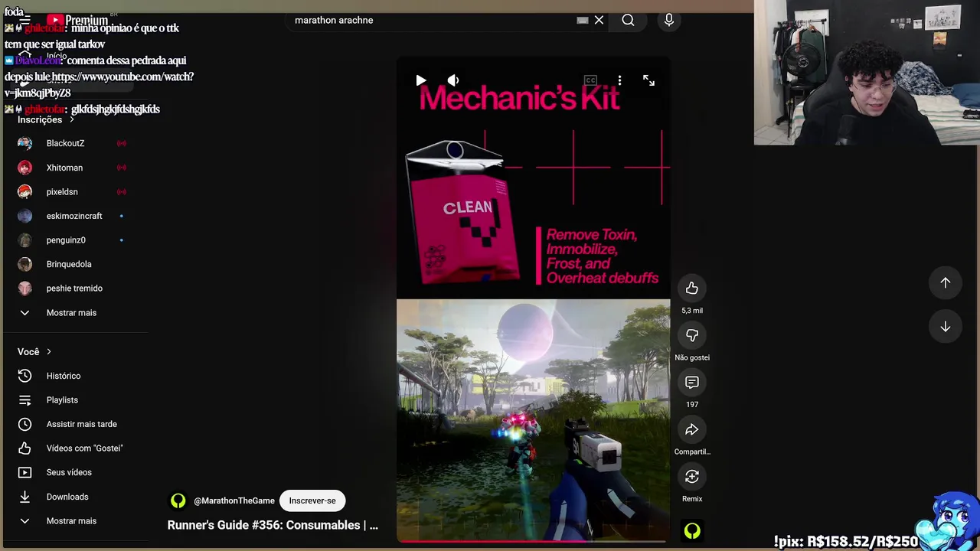Expand the Inscrições section chevron

click(x=72, y=119)
